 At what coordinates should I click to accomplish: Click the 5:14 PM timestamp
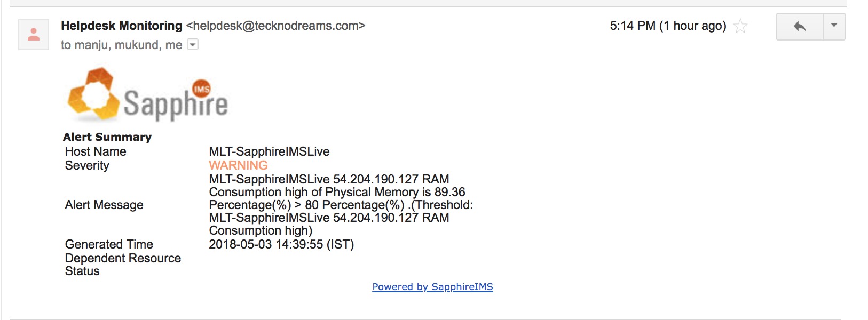[x=632, y=26]
